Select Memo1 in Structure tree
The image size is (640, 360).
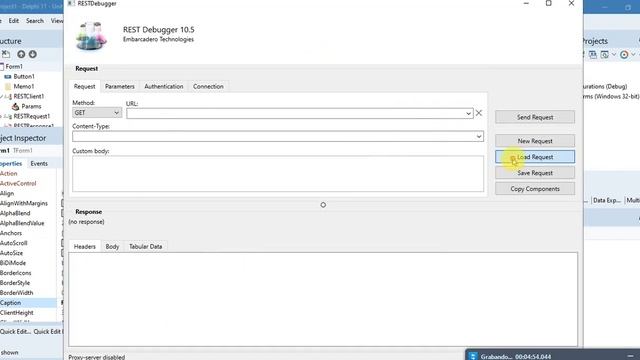[x=24, y=87]
